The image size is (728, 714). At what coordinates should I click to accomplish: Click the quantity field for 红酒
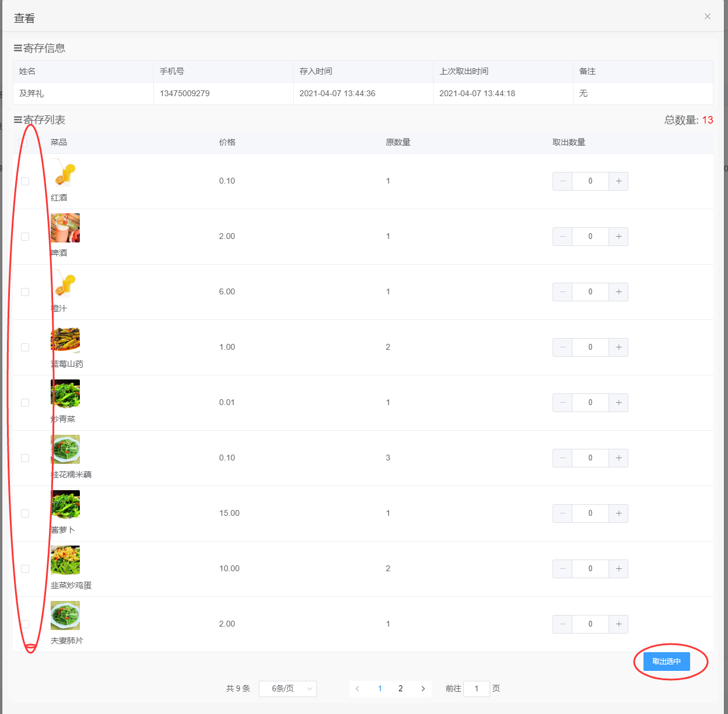tap(590, 181)
